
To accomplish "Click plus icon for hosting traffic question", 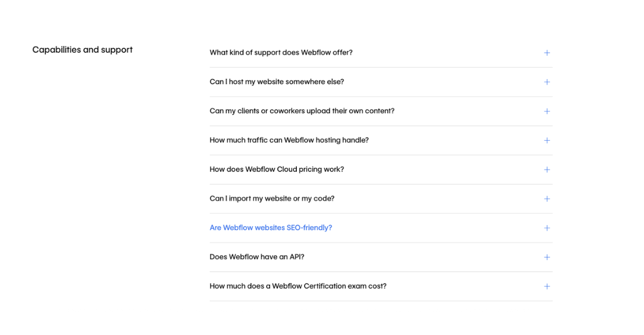I will [547, 141].
